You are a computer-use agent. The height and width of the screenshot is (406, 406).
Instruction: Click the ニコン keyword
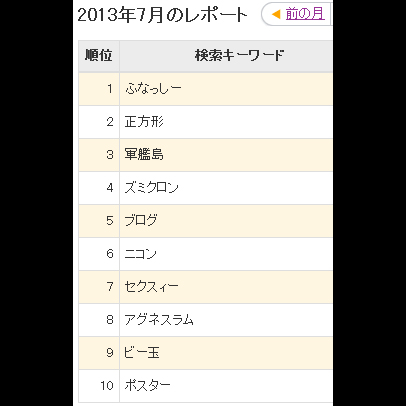coord(141,254)
